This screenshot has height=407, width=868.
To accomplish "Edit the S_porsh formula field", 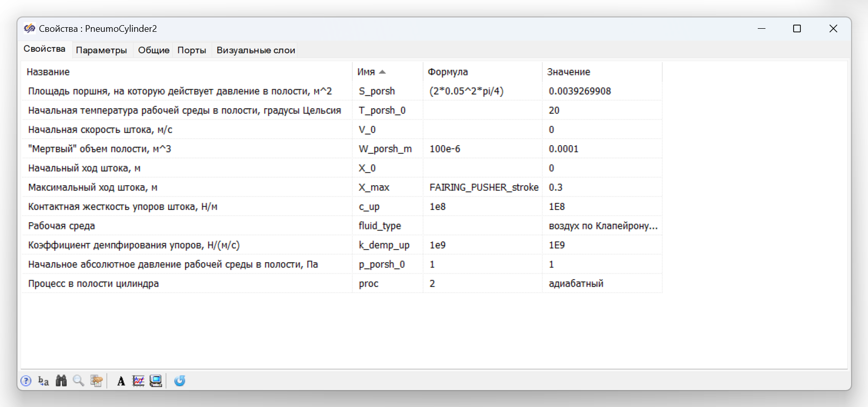I will click(482, 91).
